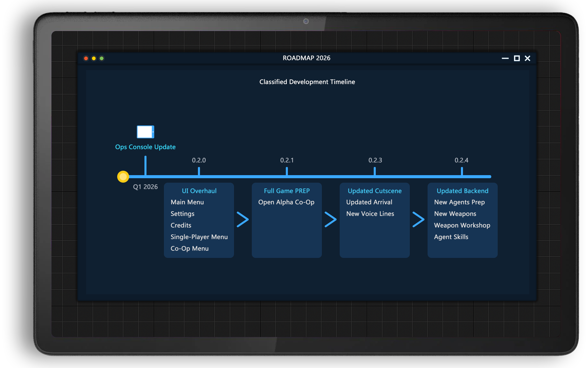Maximize the ROADMAP 2026 window
The width and height of the screenshot is (588, 368).
point(517,58)
